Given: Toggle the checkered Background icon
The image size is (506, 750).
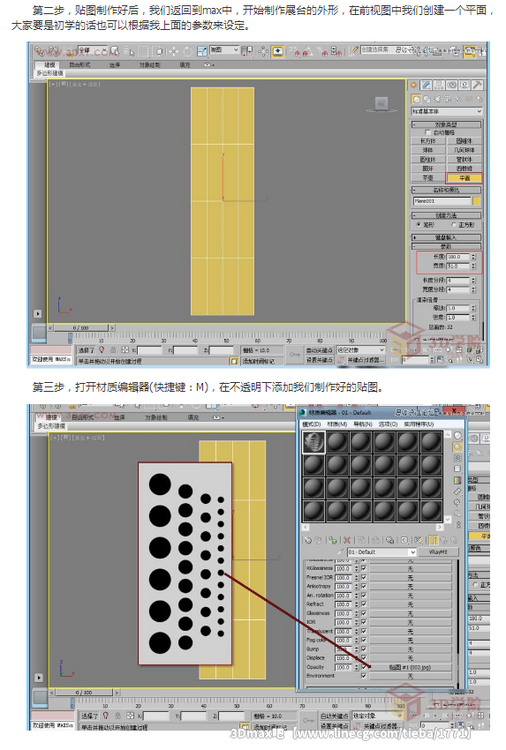Looking at the screenshot, I should click(x=458, y=458).
